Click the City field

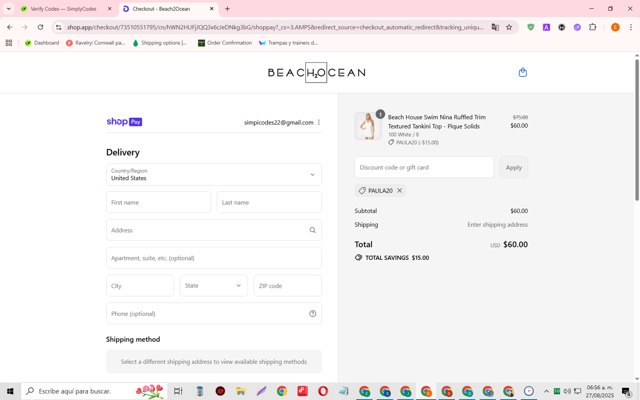point(140,286)
